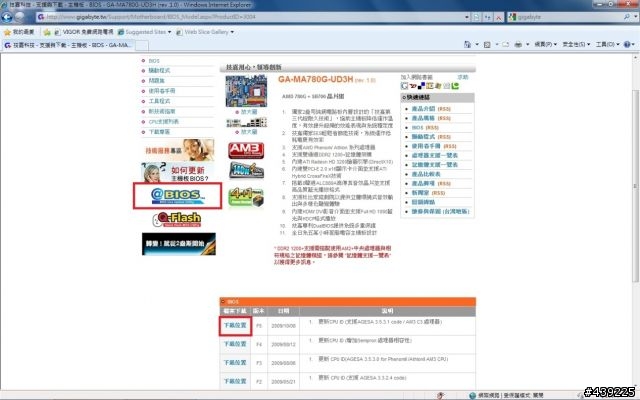
Task: Click 放大圖 under the motherboard photo
Action: pyautogui.click(x=249, y=111)
